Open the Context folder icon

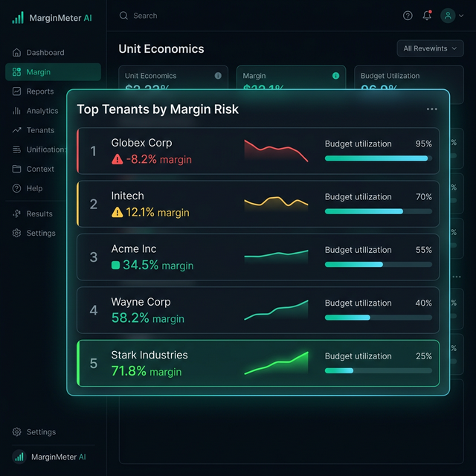16,169
